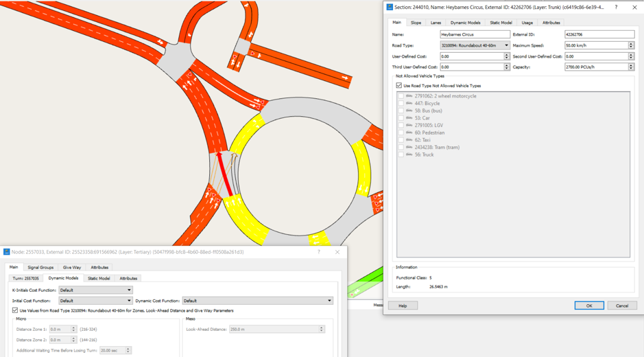Open top-level Attributes tab in Node dialog

[x=99, y=267]
